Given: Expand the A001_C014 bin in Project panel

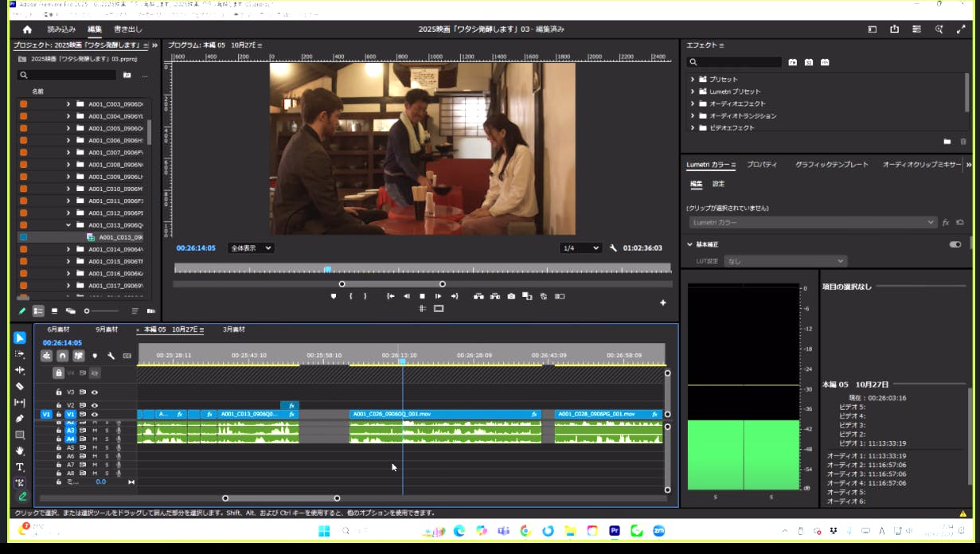Looking at the screenshot, I should tap(68, 249).
